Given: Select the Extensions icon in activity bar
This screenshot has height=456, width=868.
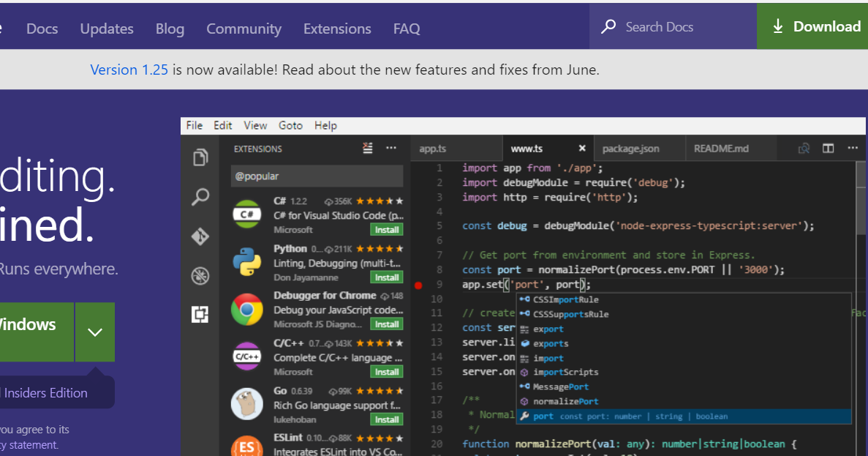Looking at the screenshot, I should (x=200, y=315).
